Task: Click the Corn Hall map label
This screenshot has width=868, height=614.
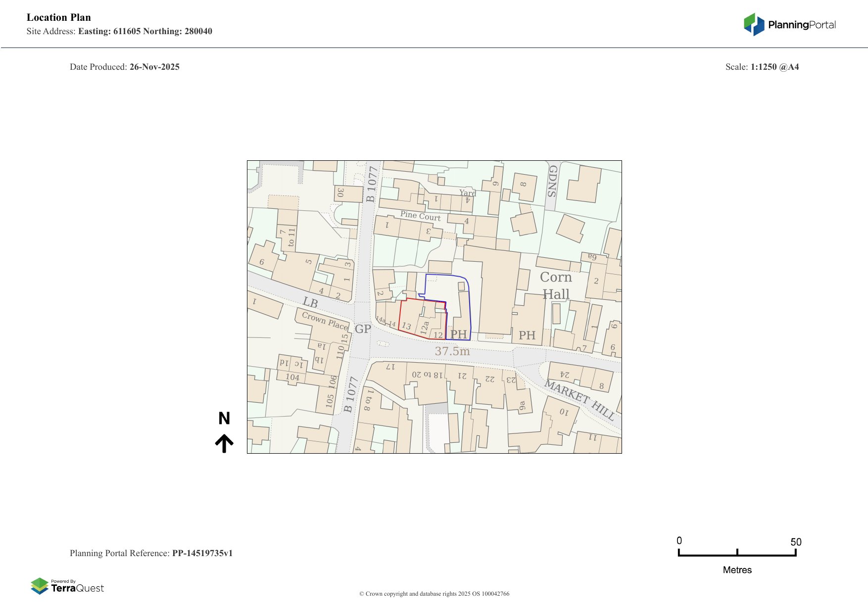Action: (x=555, y=285)
